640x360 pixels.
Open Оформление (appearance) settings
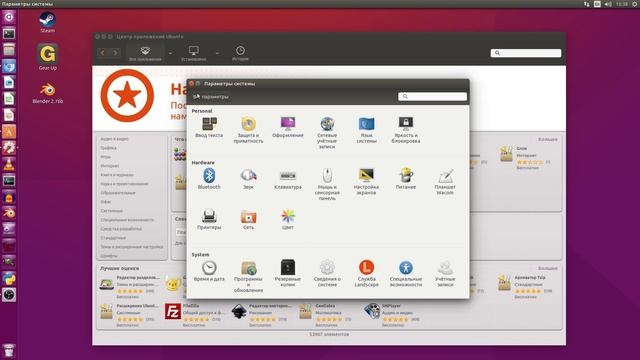[x=288, y=127]
